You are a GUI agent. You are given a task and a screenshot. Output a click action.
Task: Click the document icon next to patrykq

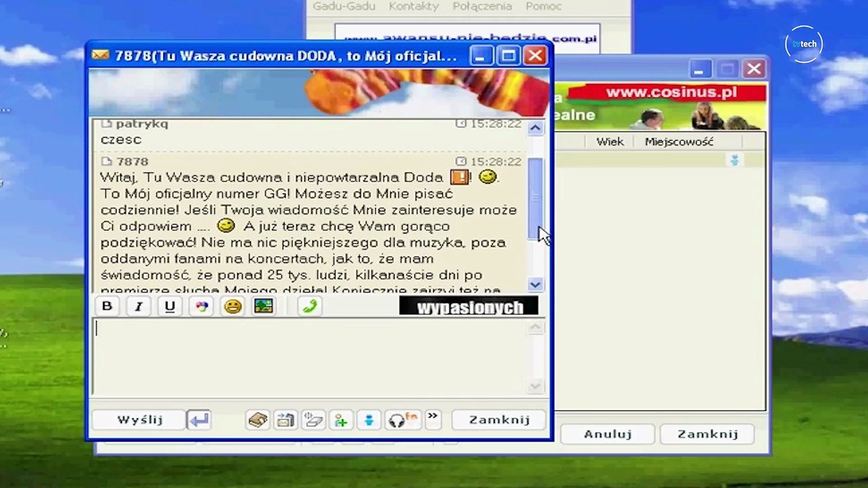pyautogui.click(x=106, y=124)
